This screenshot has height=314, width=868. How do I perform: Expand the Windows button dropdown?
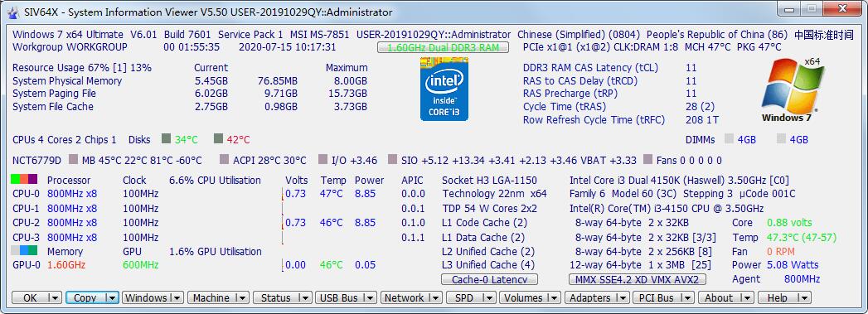tap(177, 297)
